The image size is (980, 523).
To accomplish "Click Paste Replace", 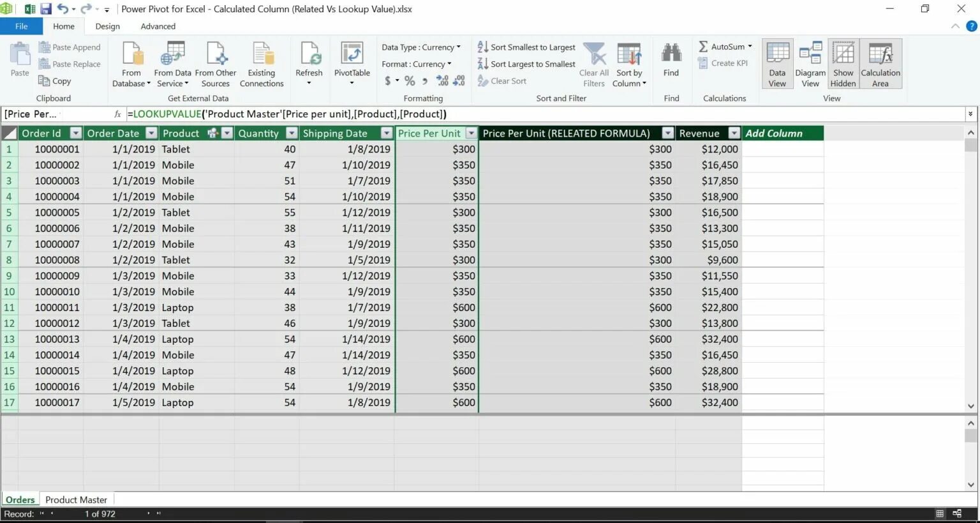I will pyautogui.click(x=70, y=64).
